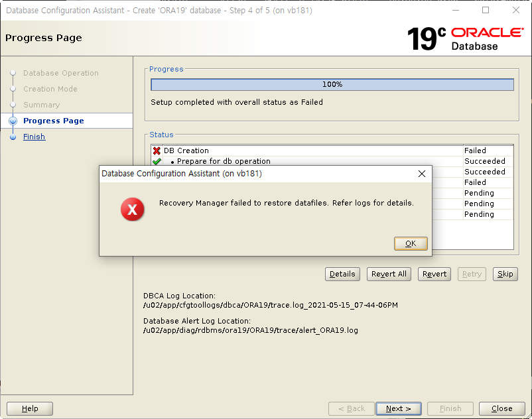The width and height of the screenshot is (532, 419).
Task: Click the 'Setup completed with overall status as Failed' message
Action: [x=237, y=102]
